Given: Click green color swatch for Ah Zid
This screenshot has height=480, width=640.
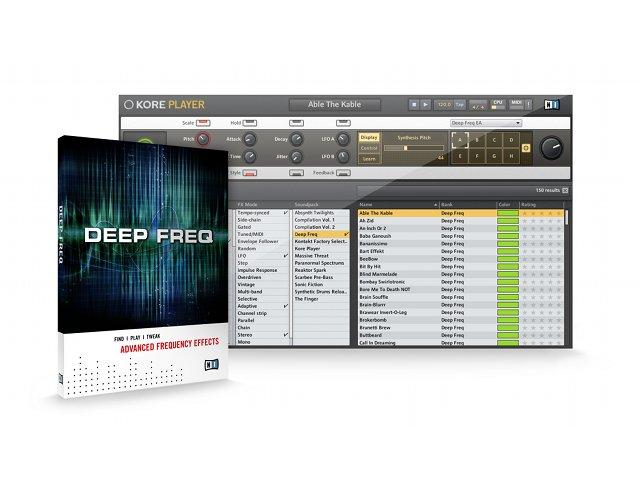Looking at the screenshot, I should pos(508,221).
